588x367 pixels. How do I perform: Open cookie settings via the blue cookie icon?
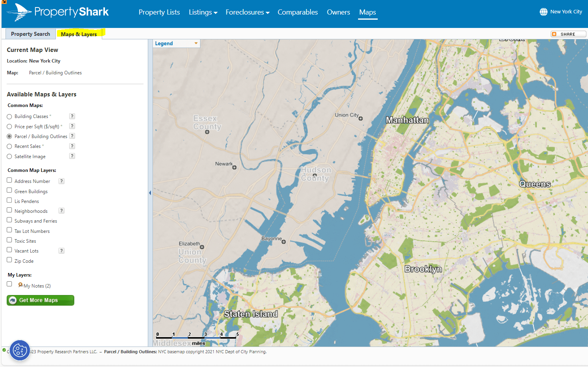(x=20, y=350)
